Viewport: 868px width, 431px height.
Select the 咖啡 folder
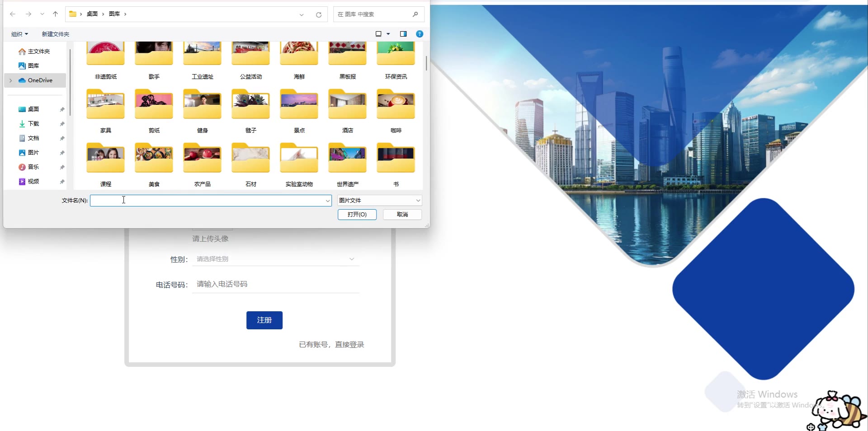coord(396,111)
